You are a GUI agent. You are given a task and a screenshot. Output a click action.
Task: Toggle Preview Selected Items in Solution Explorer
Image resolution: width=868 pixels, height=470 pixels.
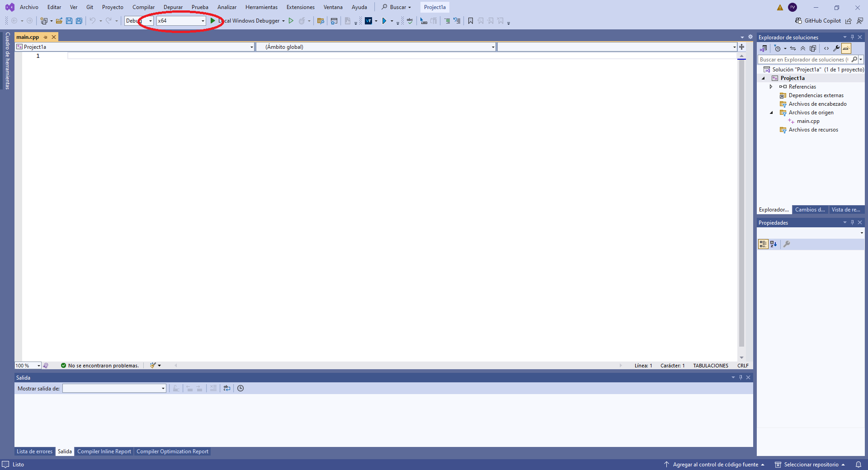pos(846,48)
